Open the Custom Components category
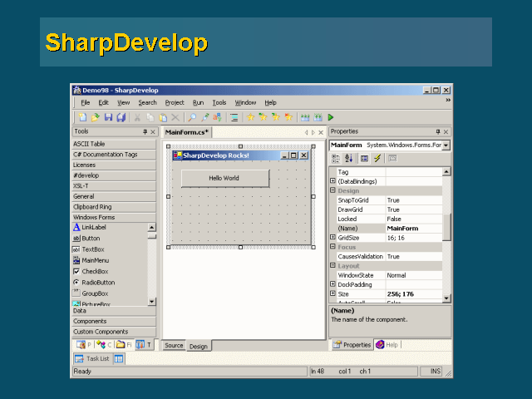Image resolution: width=532 pixels, height=399 pixels. tap(114, 332)
